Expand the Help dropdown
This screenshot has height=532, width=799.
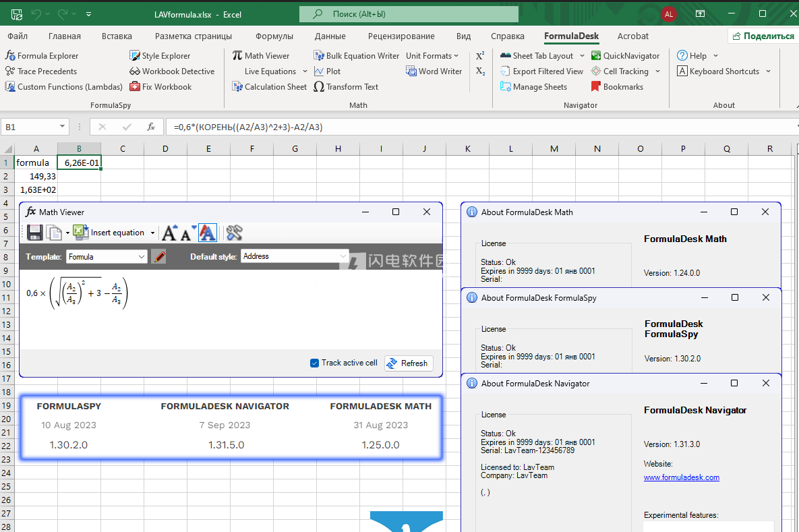coord(715,55)
